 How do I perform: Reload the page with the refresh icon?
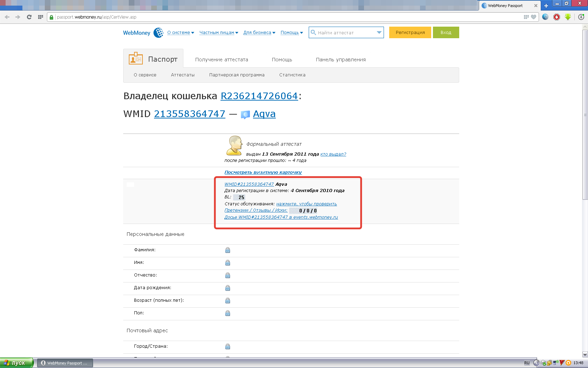tap(29, 17)
